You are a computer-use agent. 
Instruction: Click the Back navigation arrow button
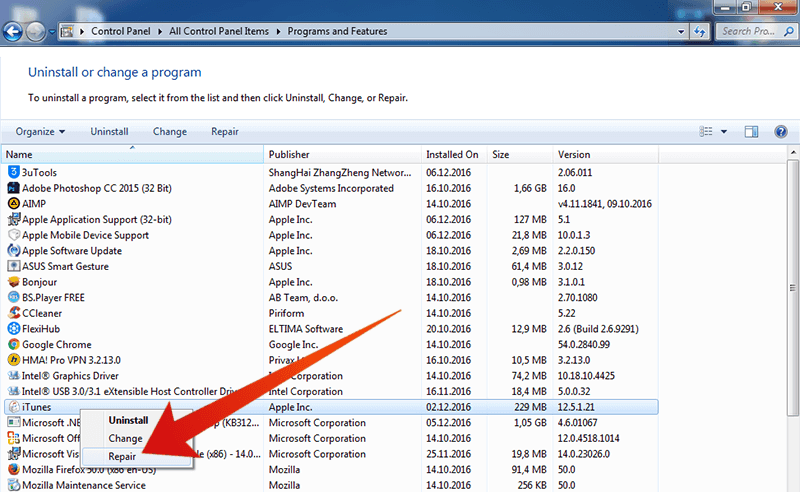pyautogui.click(x=13, y=31)
